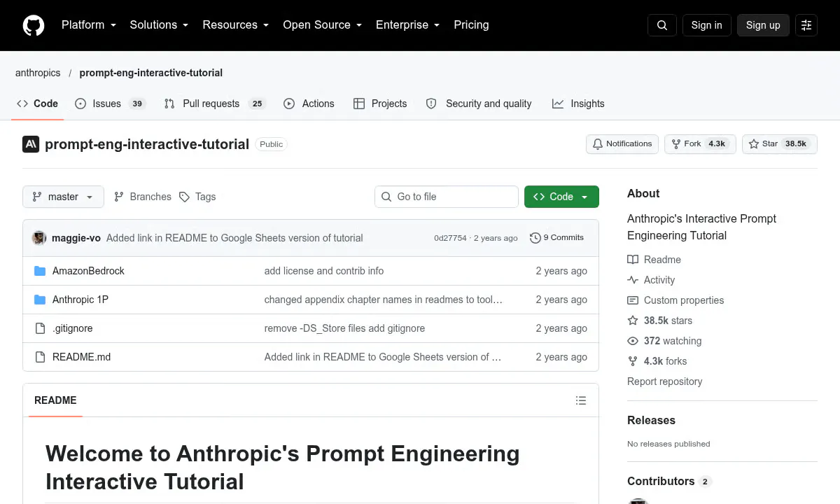Open the .gitignore file
This screenshot has width=840, height=504.
click(x=73, y=328)
